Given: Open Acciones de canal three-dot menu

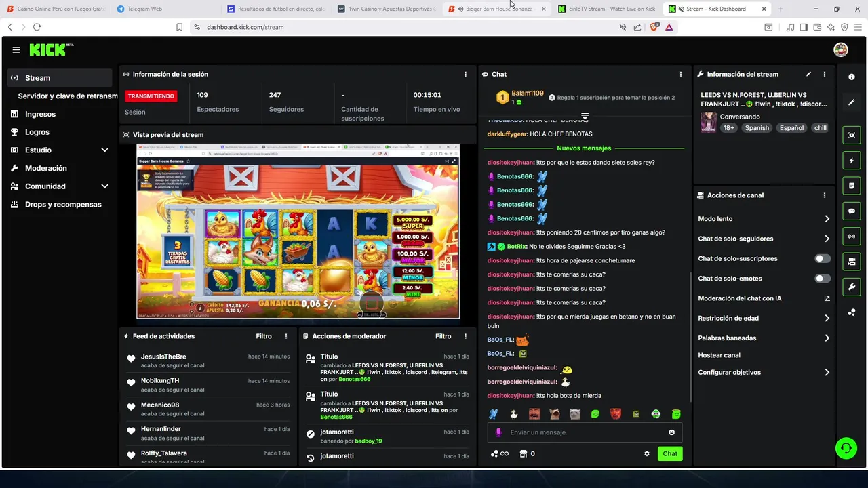Looking at the screenshot, I should click(x=825, y=195).
